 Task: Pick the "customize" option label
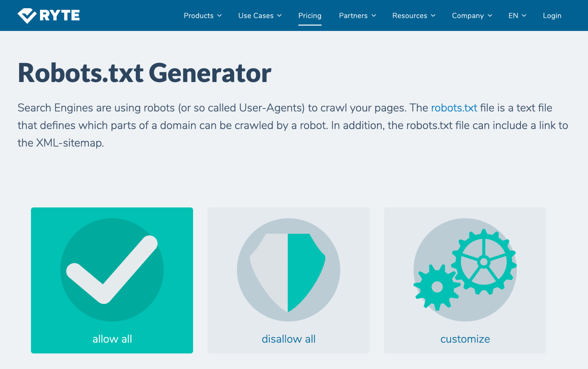(465, 339)
